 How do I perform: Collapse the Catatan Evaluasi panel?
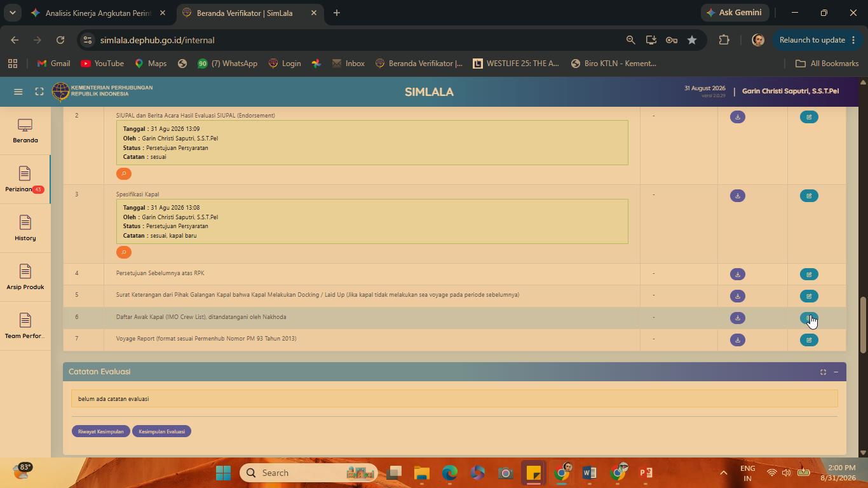click(x=836, y=372)
